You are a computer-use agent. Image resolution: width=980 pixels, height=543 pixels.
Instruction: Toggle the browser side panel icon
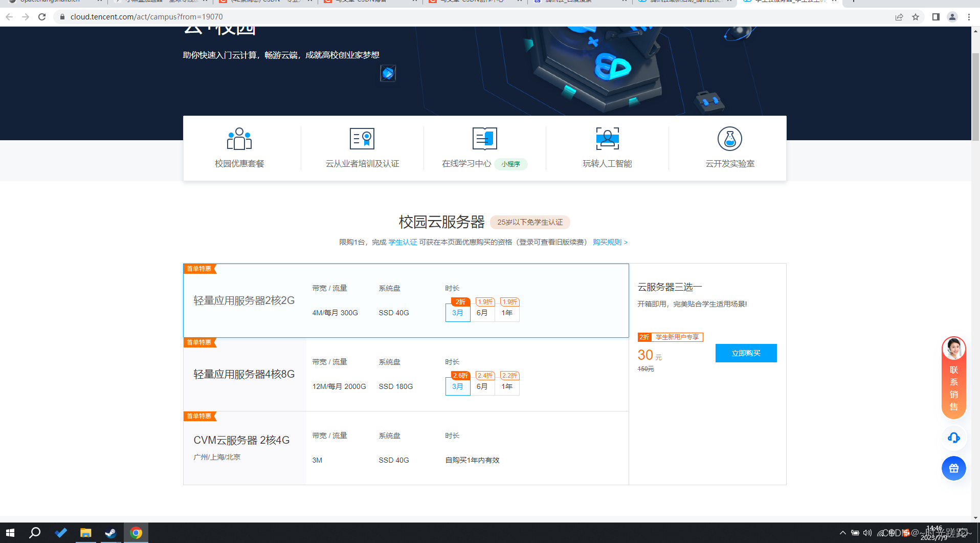coord(936,17)
